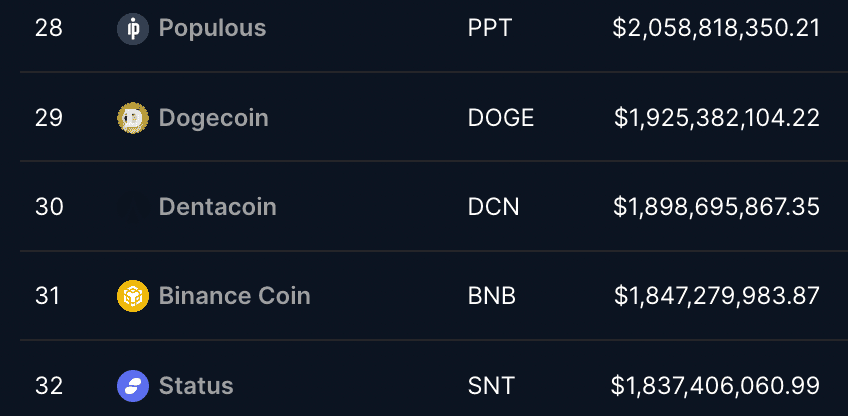This screenshot has height=416, width=848.
Task: Select the PPT ticker symbol
Action: [x=489, y=29]
